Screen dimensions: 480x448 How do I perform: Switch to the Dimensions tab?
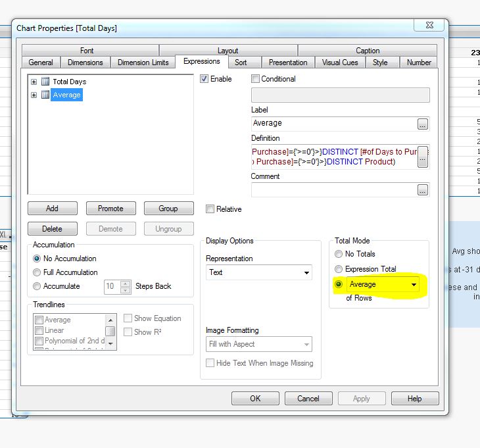[x=85, y=62]
